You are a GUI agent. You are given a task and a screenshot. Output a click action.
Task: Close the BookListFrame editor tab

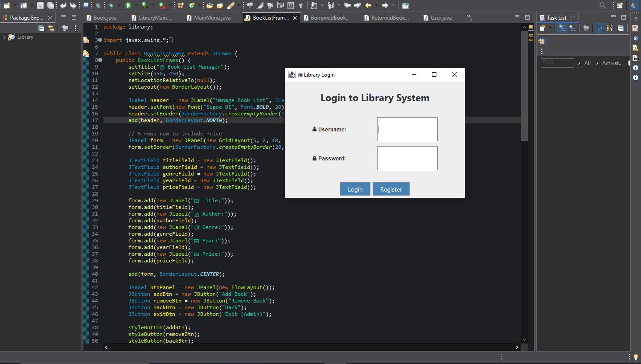click(295, 18)
